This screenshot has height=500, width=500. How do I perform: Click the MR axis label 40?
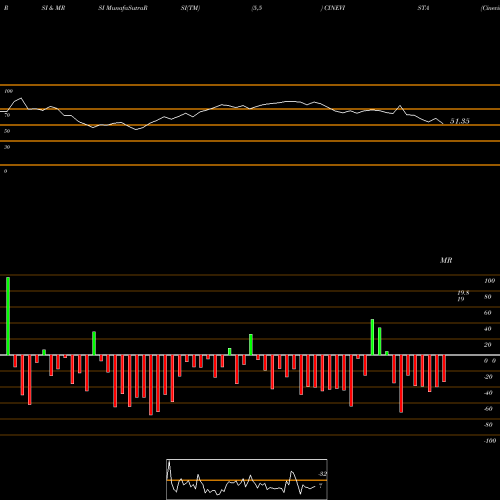[x=488, y=329]
